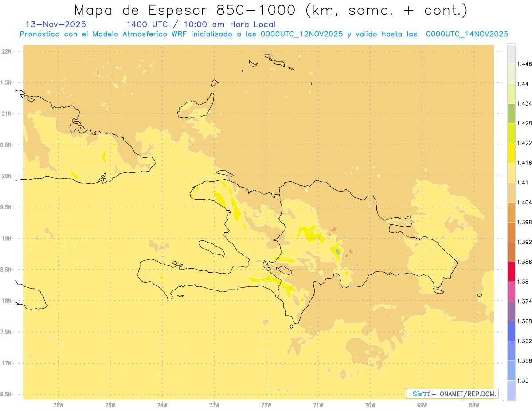Click the '70W' longitude label
This screenshot has height=411, width=532.
370,406
